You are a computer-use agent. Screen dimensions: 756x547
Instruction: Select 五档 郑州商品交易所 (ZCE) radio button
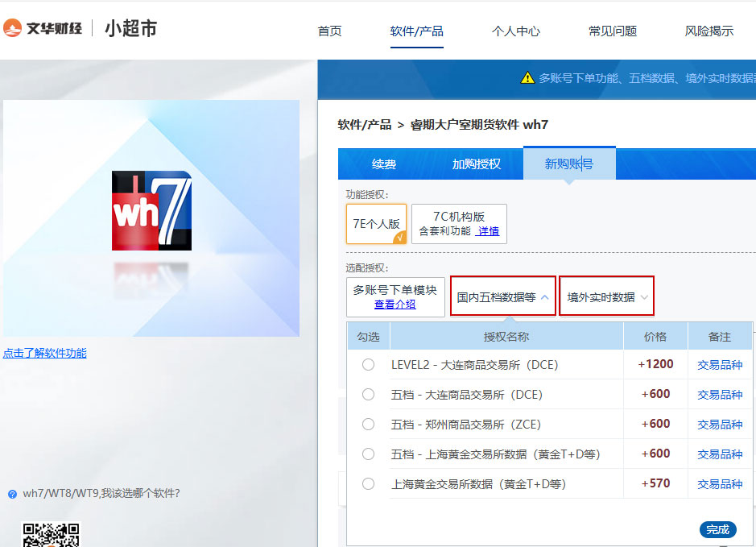[368, 425]
